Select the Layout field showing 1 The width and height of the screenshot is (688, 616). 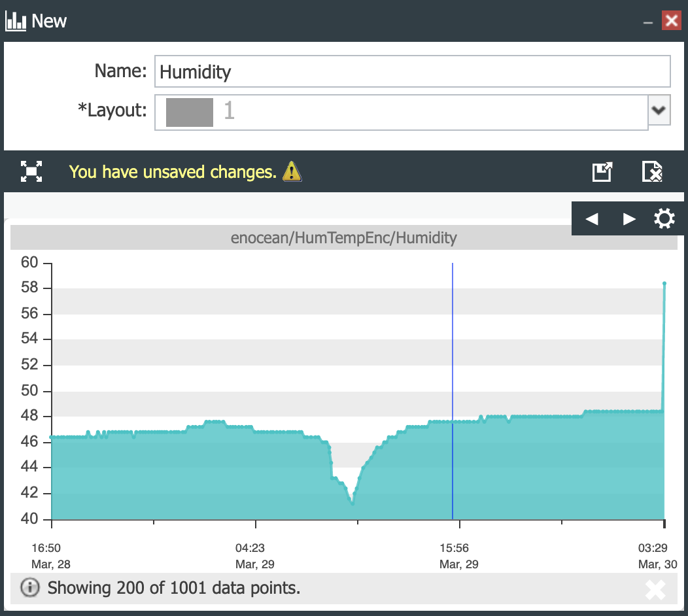pos(401,112)
